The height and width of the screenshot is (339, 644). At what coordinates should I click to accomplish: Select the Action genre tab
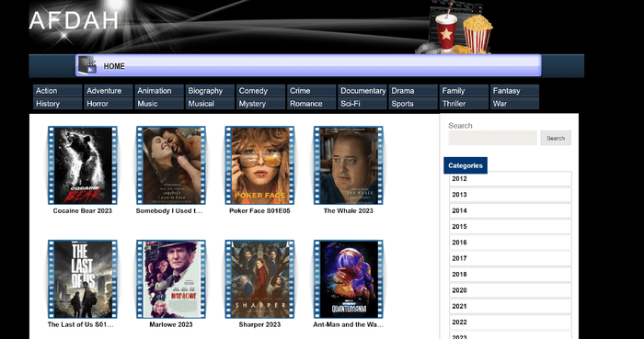click(57, 91)
